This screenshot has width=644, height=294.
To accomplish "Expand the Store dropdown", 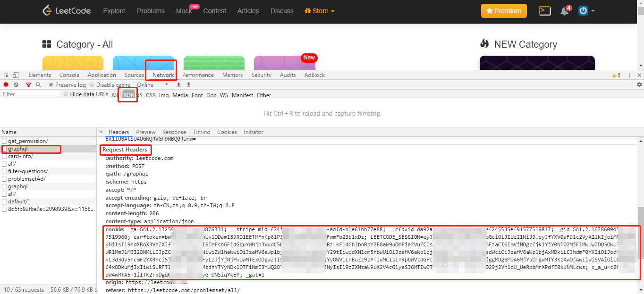I will click(x=320, y=11).
